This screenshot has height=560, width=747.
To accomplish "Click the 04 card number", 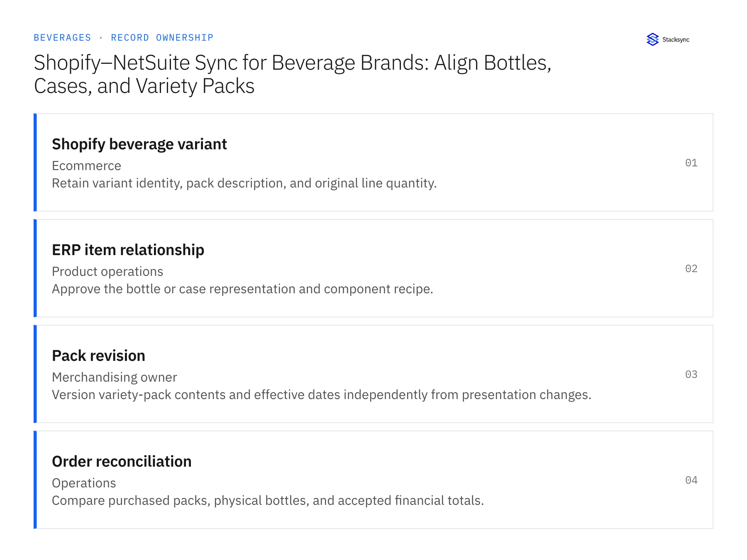I will click(691, 480).
